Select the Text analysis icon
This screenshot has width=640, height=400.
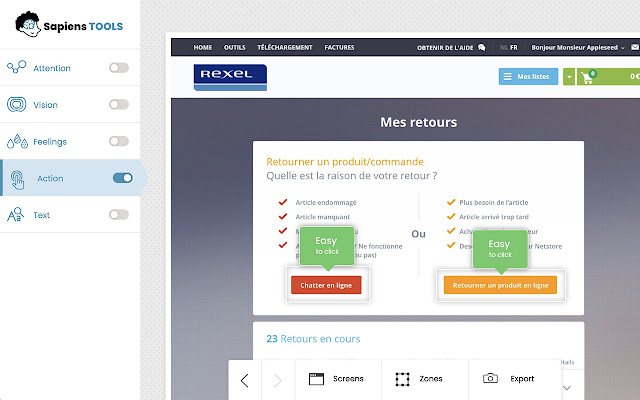16,214
